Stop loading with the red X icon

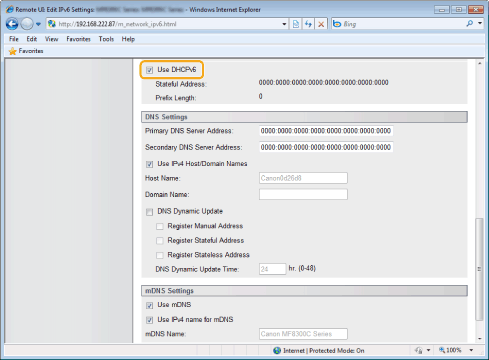[x=321, y=24]
